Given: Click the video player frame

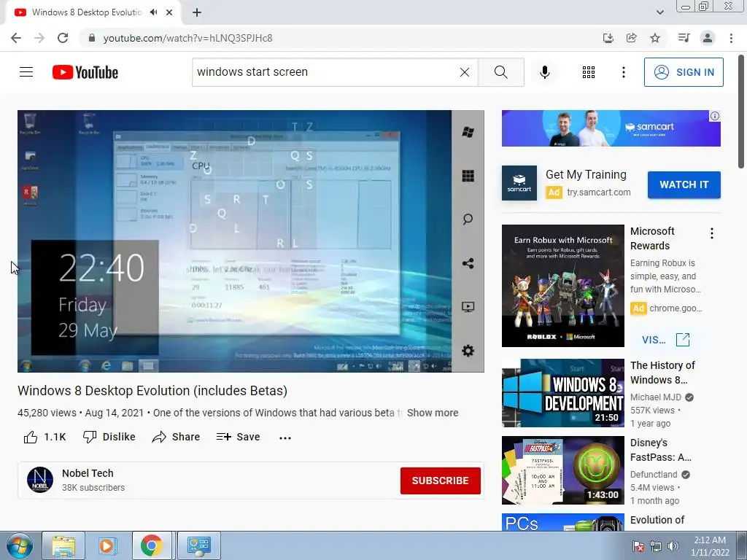Looking at the screenshot, I should point(251,241).
